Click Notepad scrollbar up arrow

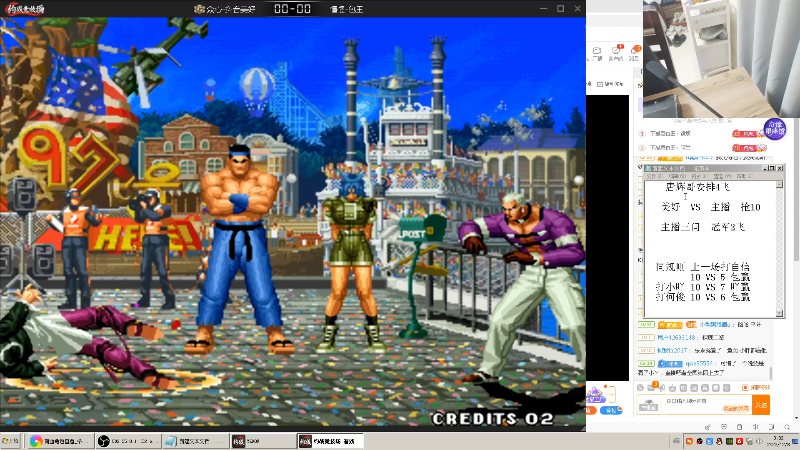779,184
